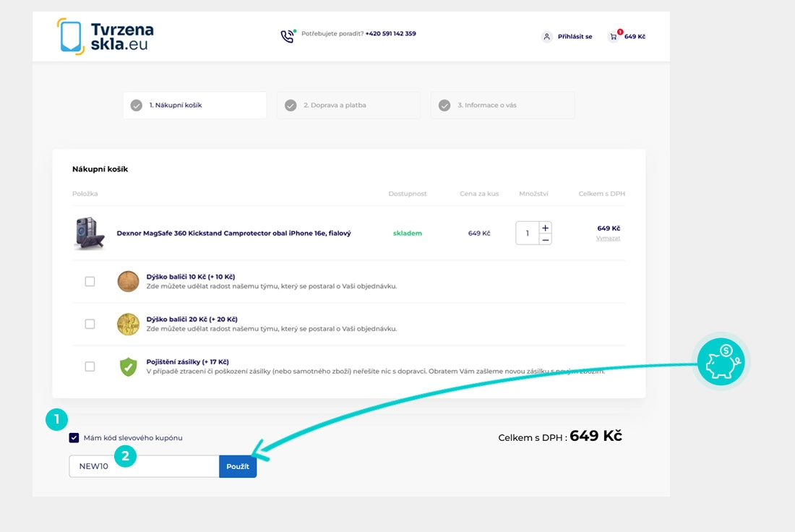Go to step 3. Informace o vás
Viewport: 795px width, 532px height.
[502, 106]
